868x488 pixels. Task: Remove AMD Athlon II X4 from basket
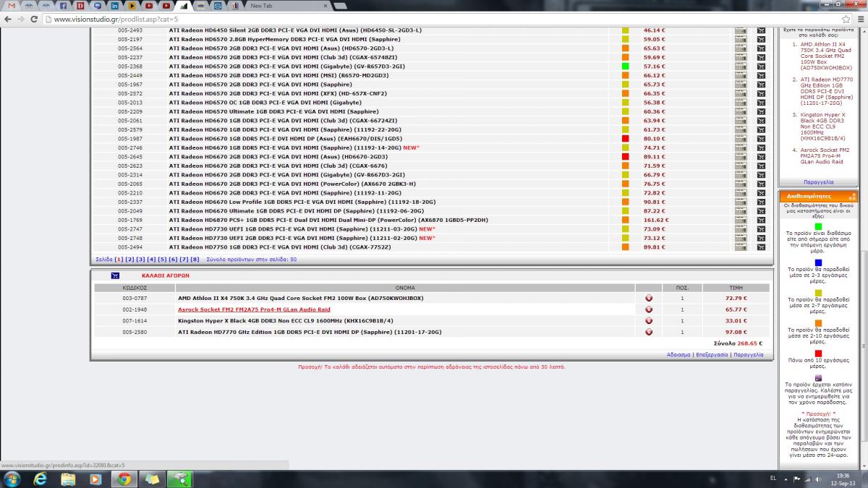pyautogui.click(x=649, y=298)
